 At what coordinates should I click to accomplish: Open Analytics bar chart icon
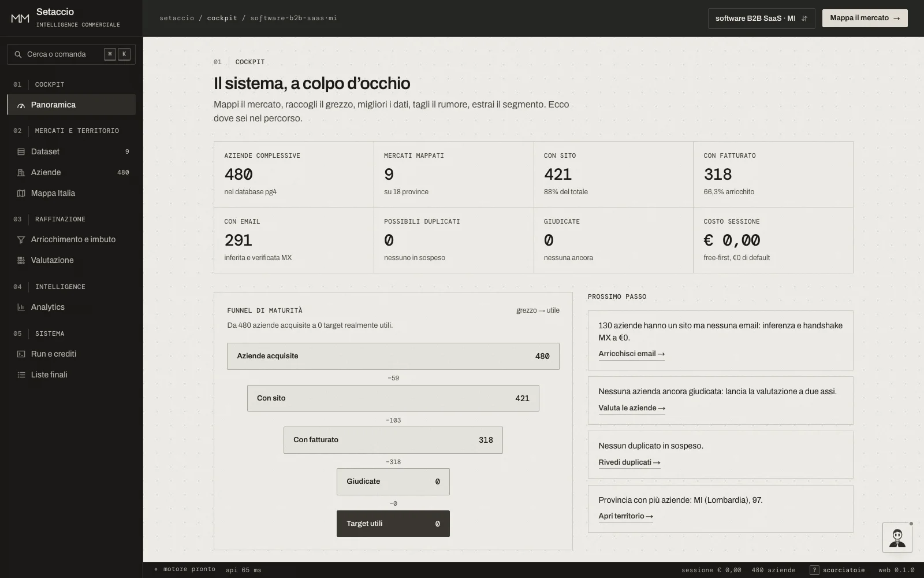click(x=21, y=307)
